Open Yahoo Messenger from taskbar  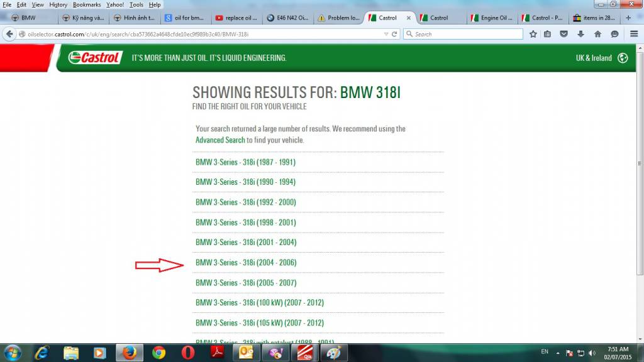coord(275,353)
